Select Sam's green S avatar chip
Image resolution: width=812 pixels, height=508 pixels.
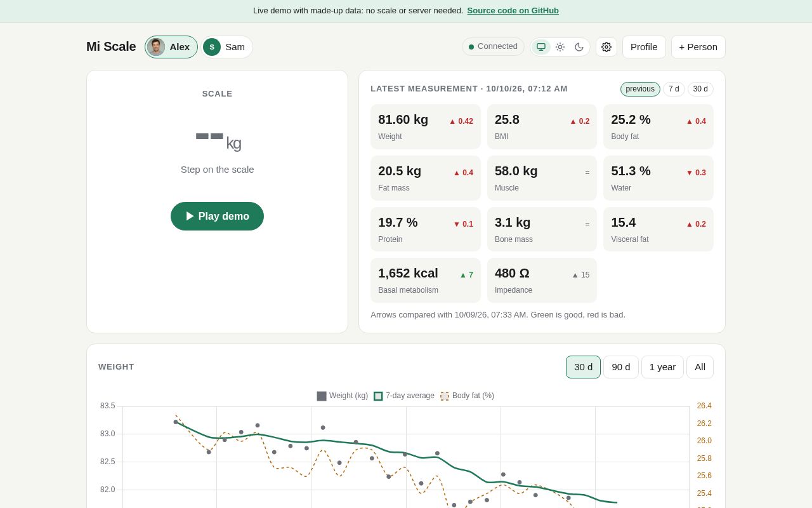coord(227,47)
